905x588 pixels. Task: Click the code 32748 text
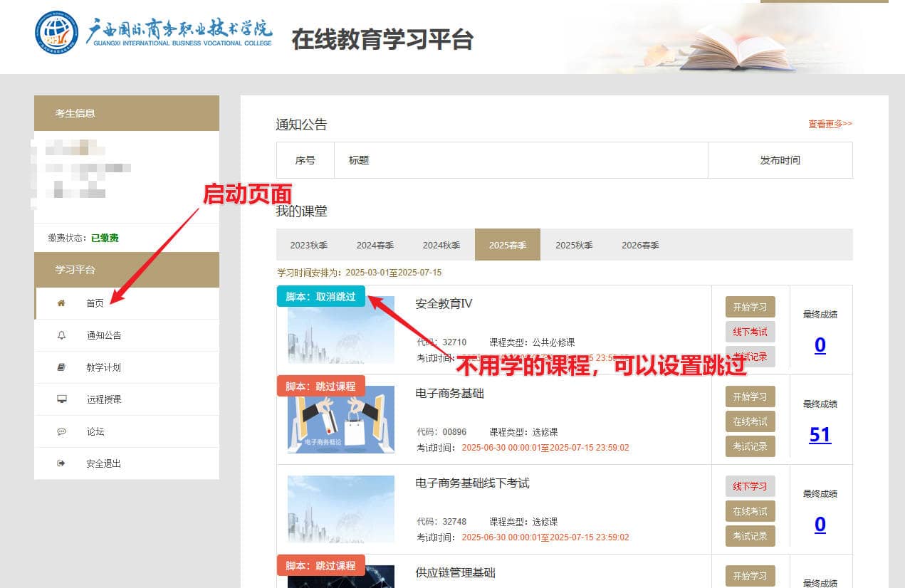[454, 522]
